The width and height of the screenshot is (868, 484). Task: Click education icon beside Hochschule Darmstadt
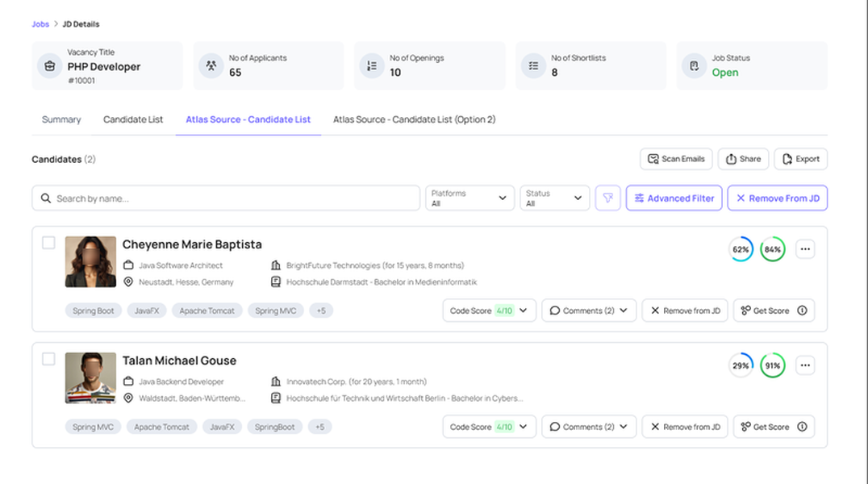[276, 282]
